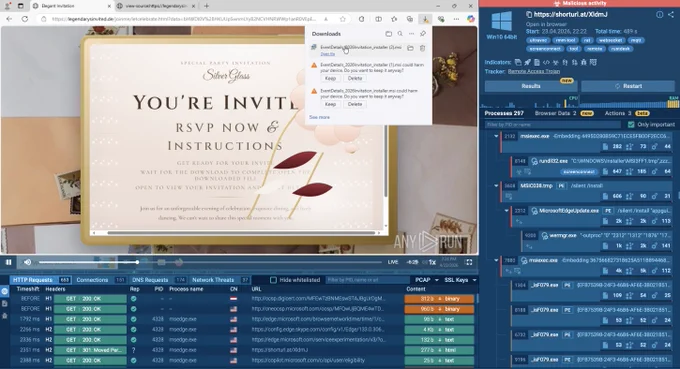
Task: Enable the Hide whitelisted checkbox
Action: coord(273,280)
